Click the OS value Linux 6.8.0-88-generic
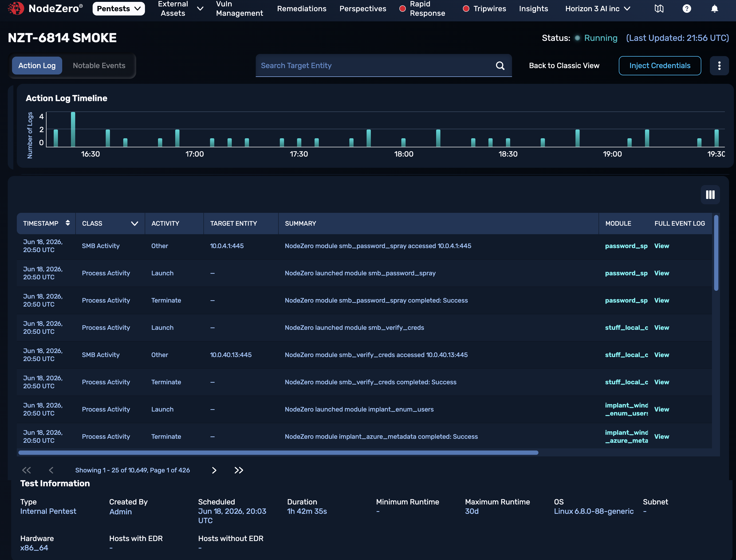This screenshot has height=560, width=736. pos(594,511)
